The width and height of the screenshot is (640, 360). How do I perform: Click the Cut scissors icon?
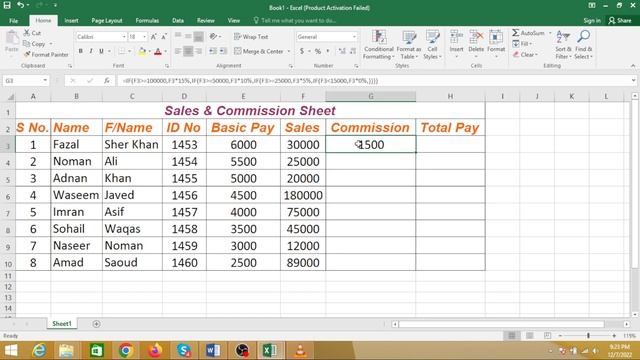click(x=27, y=33)
